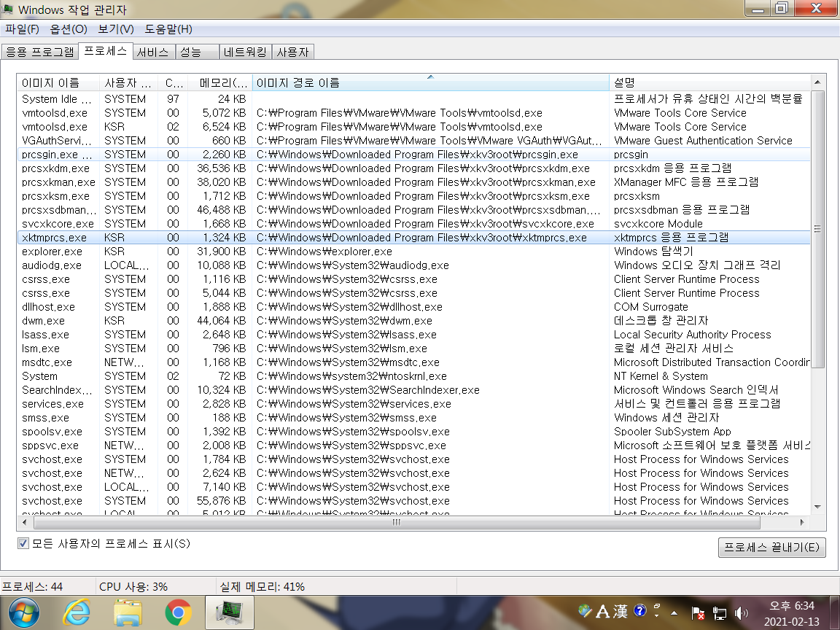Select lsm.exe process row

tap(413, 349)
